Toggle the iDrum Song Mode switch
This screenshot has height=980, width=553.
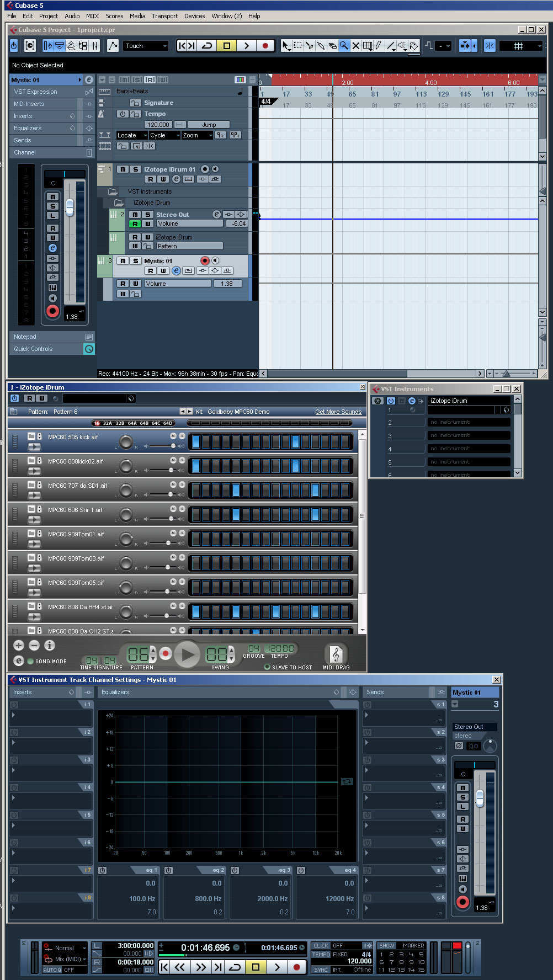(x=30, y=661)
